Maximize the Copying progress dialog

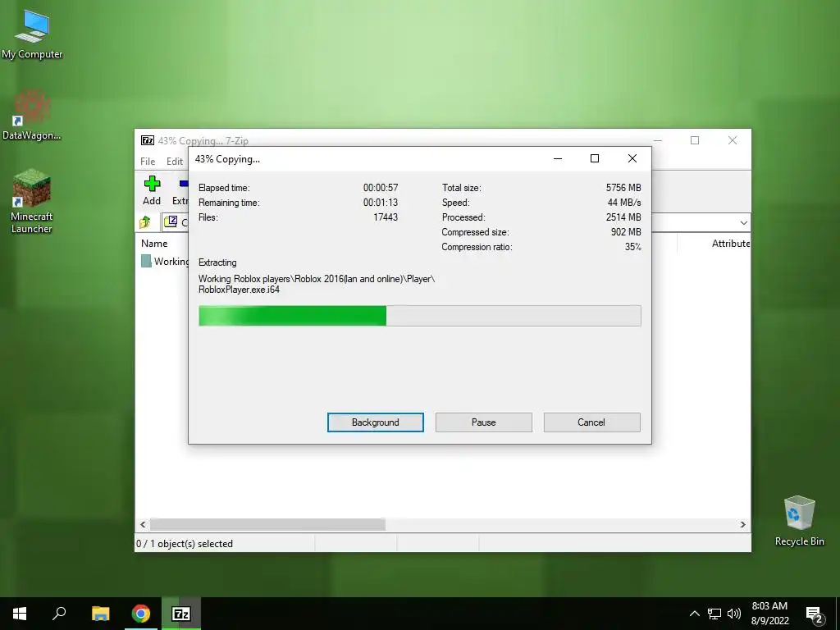pos(595,158)
